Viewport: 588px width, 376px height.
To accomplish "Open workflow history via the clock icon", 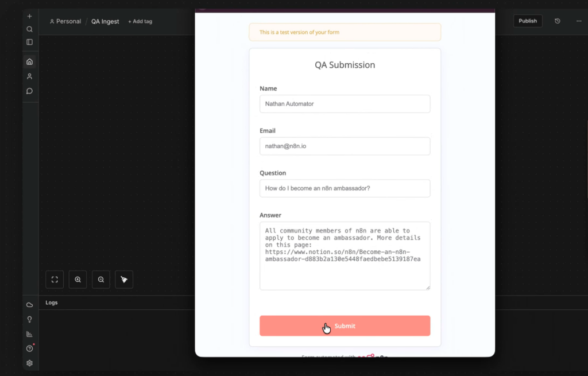I will click(556, 21).
